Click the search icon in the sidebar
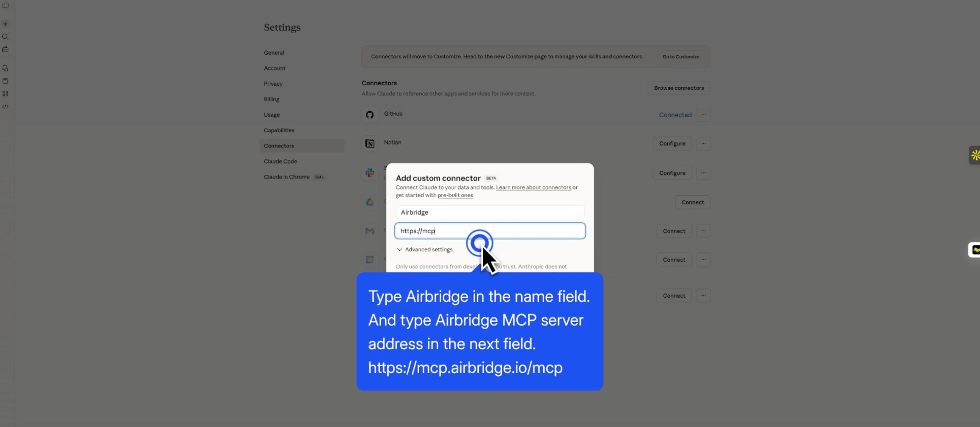 pyautogui.click(x=5, y=37)
